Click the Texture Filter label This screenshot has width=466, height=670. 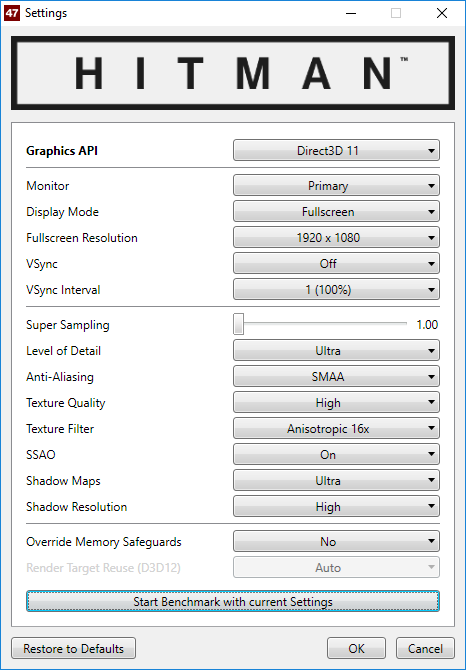coord(60,429)
